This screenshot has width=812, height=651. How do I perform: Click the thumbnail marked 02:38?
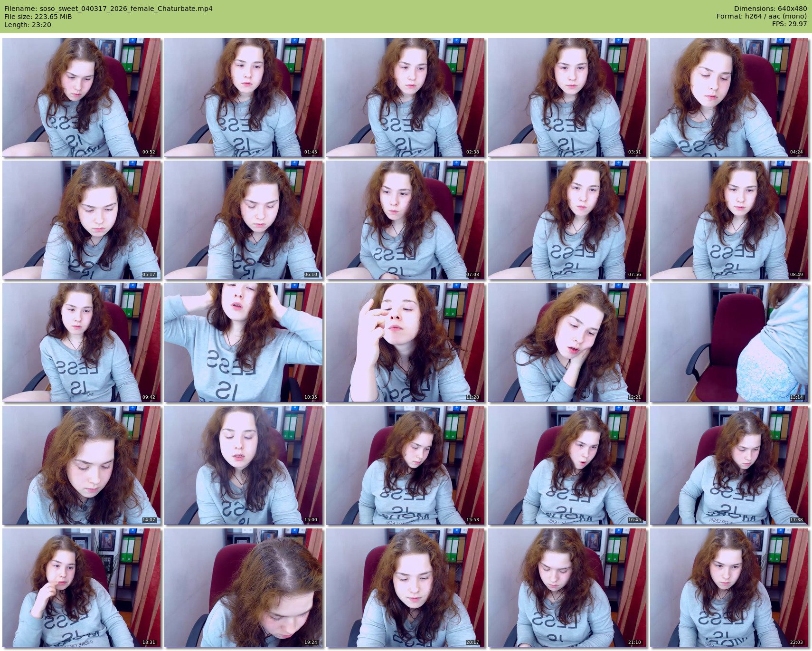click(x=406, y=97)
